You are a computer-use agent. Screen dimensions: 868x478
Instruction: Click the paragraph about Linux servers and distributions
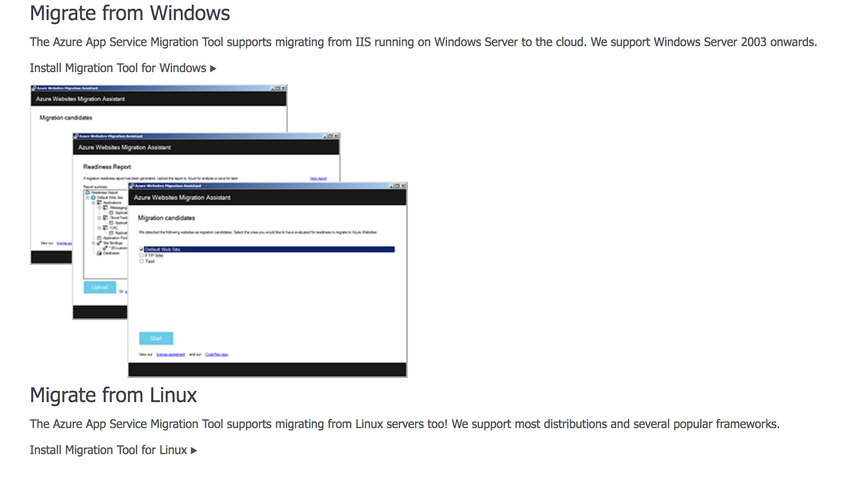(405, 424)
